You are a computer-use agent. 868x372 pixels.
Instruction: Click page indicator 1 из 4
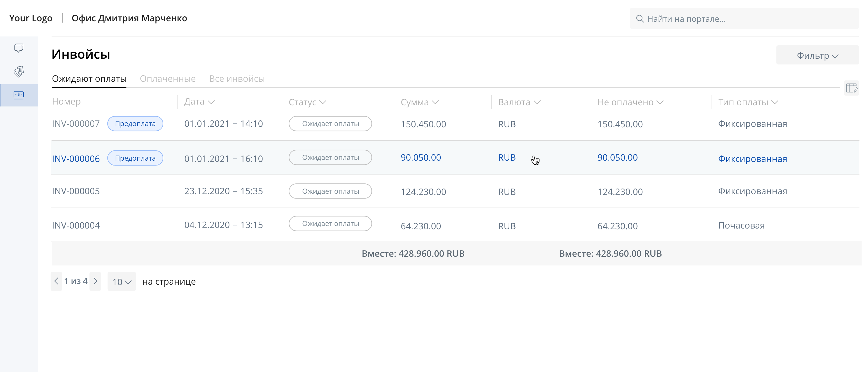(x=76, y=281)
